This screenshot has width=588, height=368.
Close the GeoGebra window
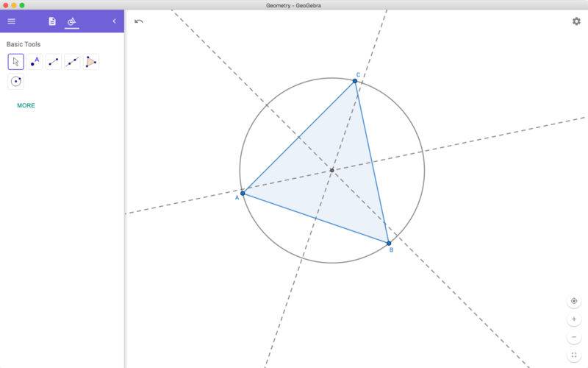tap(6, 5)
